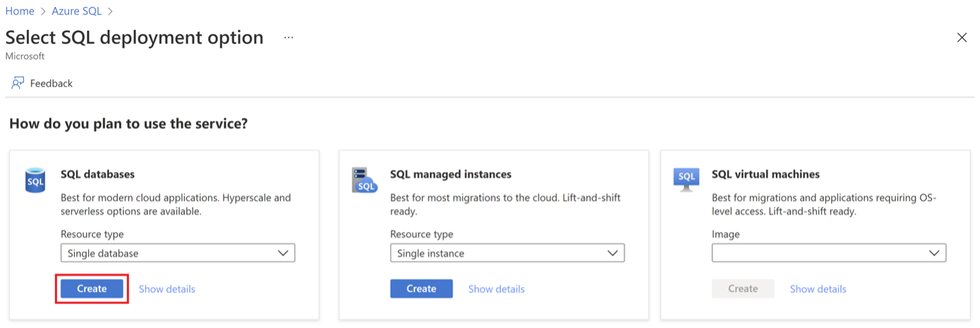Click the 'Resource type' label in managed instances card

pos(422,234)
